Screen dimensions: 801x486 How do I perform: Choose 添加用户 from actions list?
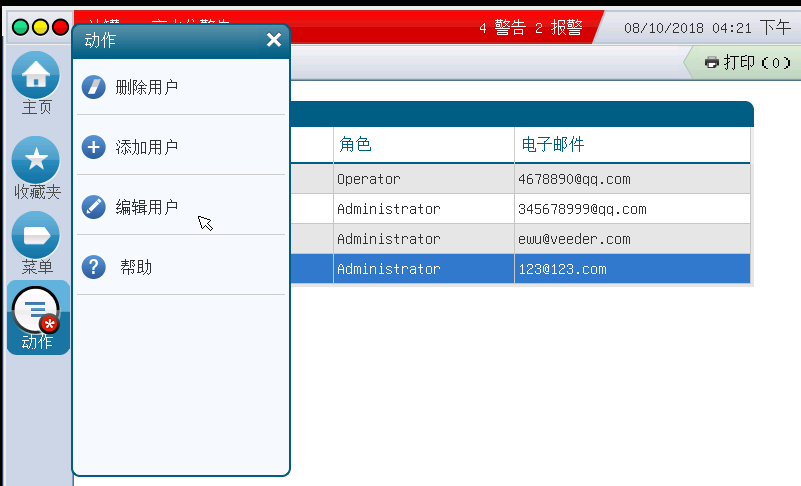[147, 147]
